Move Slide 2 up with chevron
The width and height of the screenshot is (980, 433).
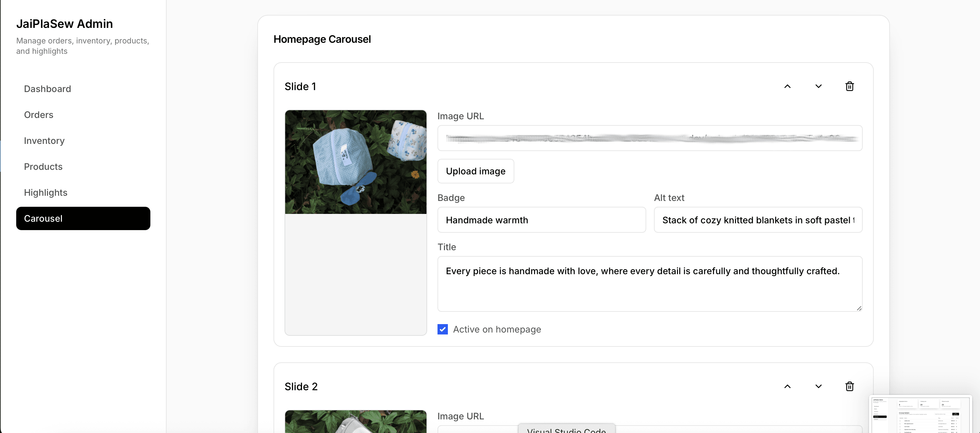coord(787,387)
